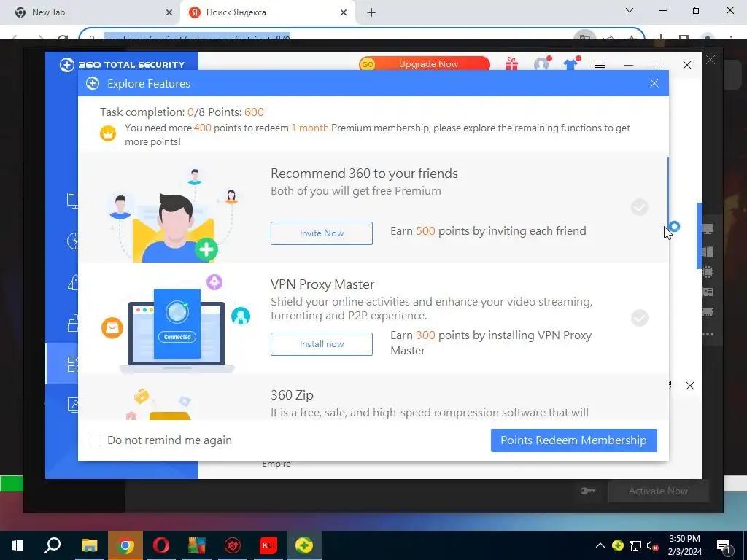The width and height of the screenshot is (747, 560).
Task: Open Windows taskbar search
Action: [53, 545]
